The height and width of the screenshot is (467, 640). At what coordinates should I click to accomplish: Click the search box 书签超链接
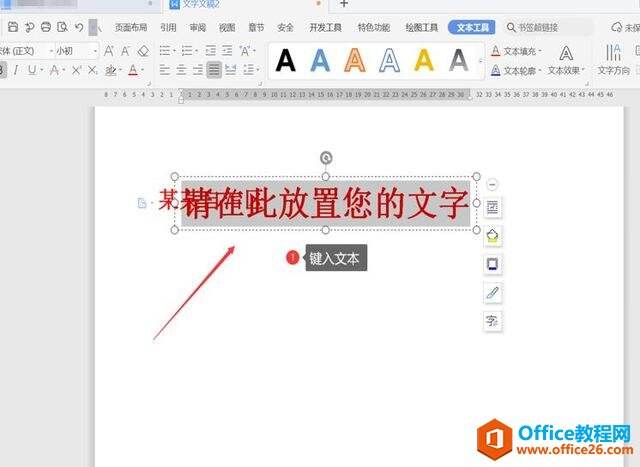(549, 27)
